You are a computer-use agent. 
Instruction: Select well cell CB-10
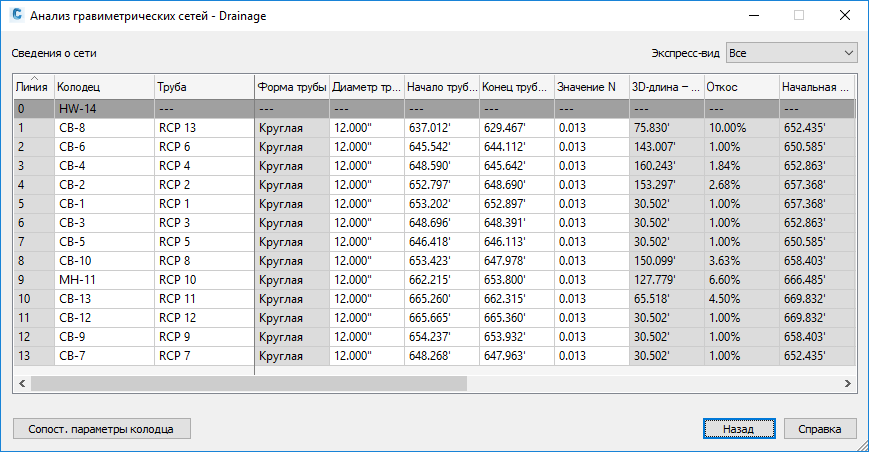click(x=104, y=261)
